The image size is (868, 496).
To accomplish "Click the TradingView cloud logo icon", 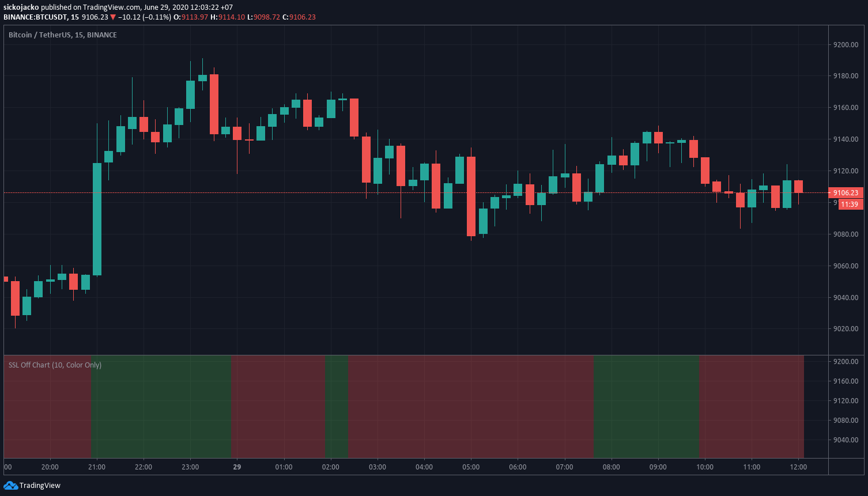I will click(x=10, y=486).
